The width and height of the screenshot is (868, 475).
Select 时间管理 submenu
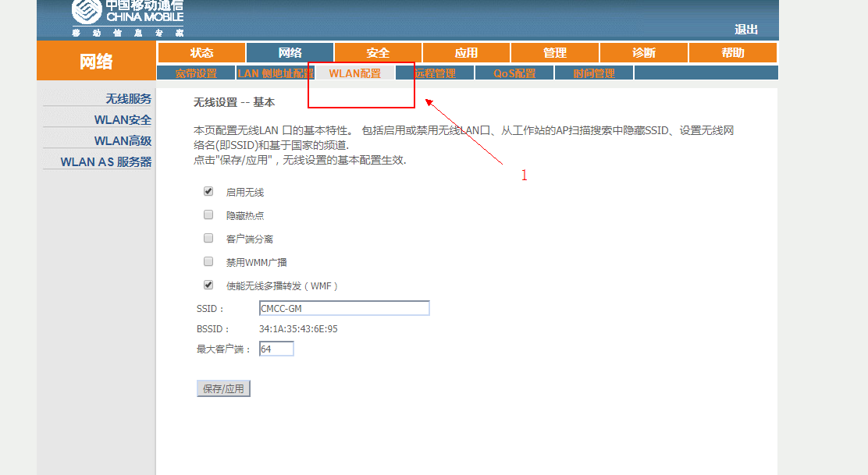coord(594,73)
